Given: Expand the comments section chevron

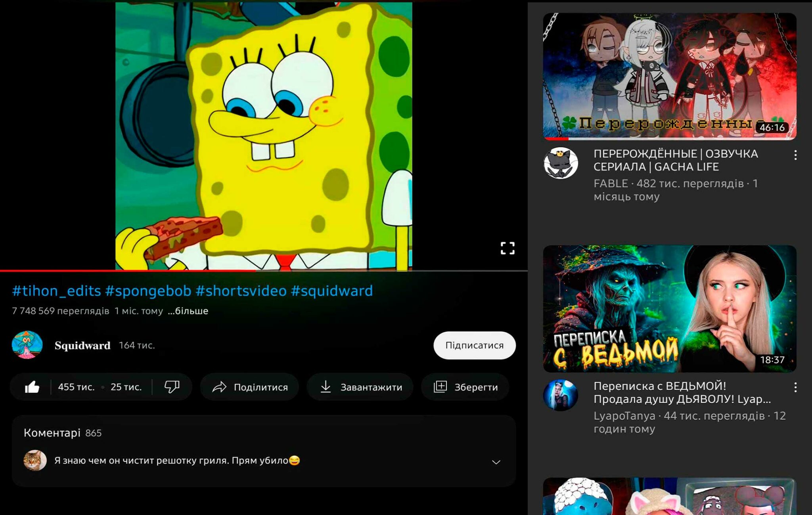Looking at the screenshot, I should 496,462.
